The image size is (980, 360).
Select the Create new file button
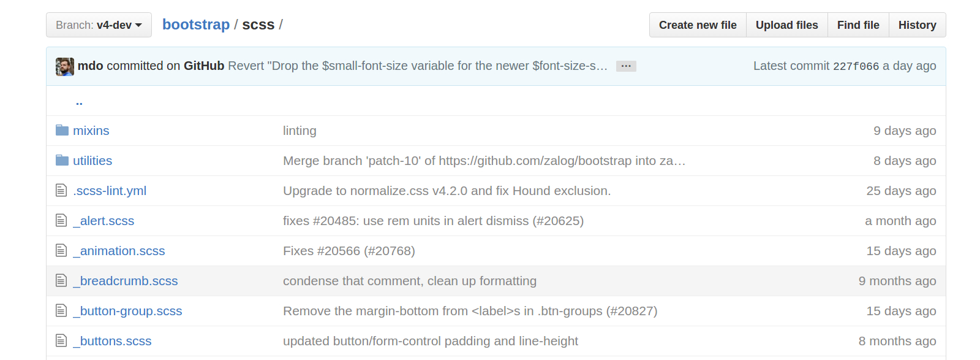click(698, 25)
